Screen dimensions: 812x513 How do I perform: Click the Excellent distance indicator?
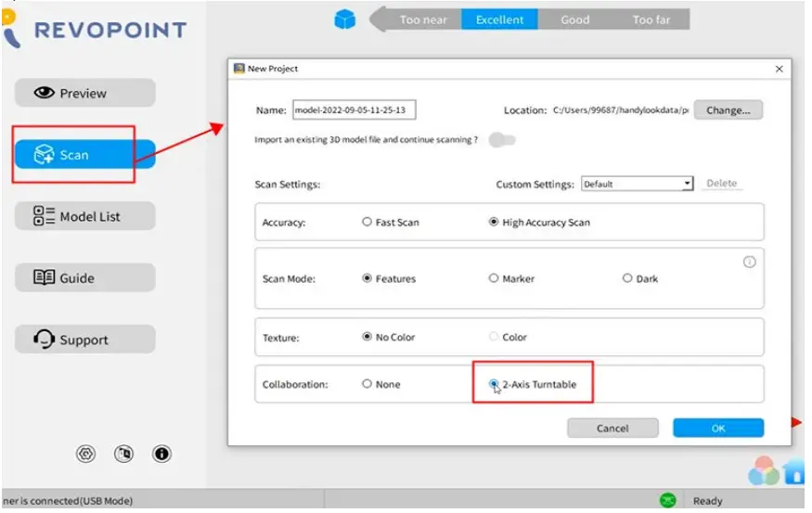click(x=499, y=19)
